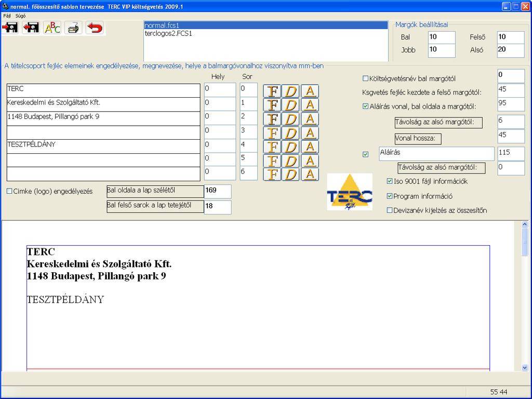Click the TERC logo image
Viewport: 532px width, 399px height.
tap(350, 192)
